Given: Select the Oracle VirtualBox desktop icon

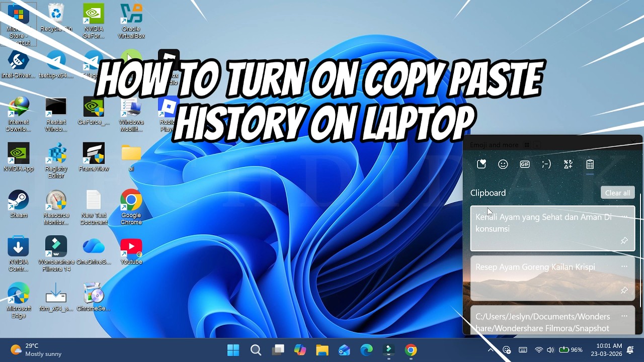Looking at the screenshot, I should tap(131, 22).
